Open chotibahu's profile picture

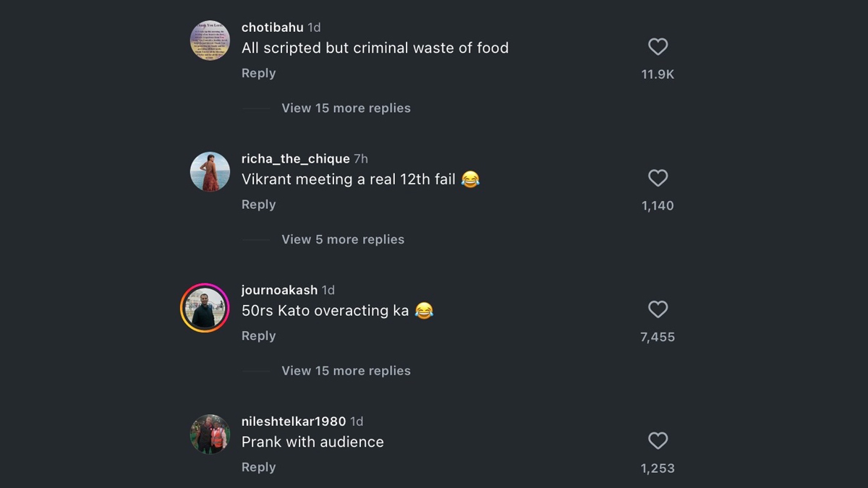[x=210, y=40]
